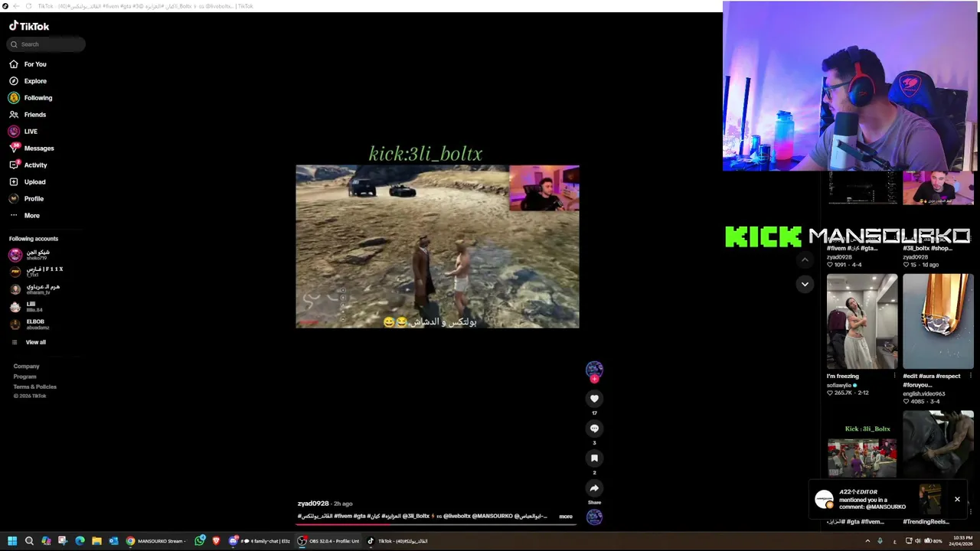The width and height of the screenshot is (980, 551).
Task: Open zyad0928 creator profile link
Action: tap(313, 504)
